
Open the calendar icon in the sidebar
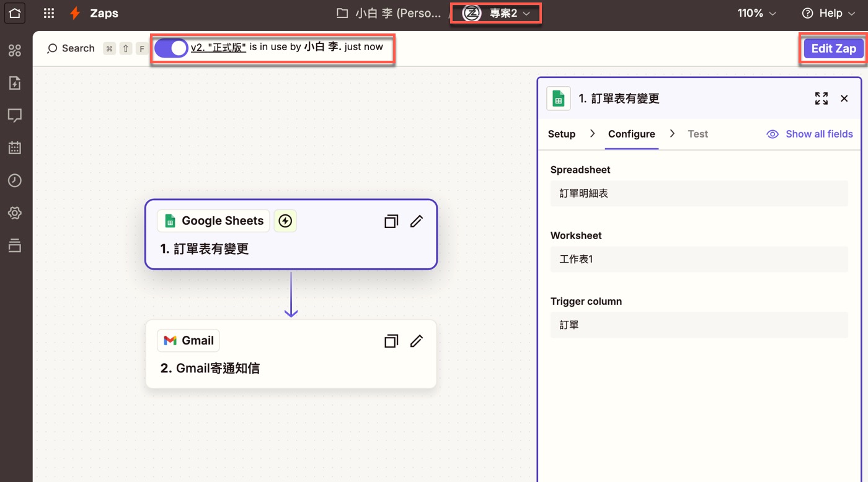click(15, 147)
